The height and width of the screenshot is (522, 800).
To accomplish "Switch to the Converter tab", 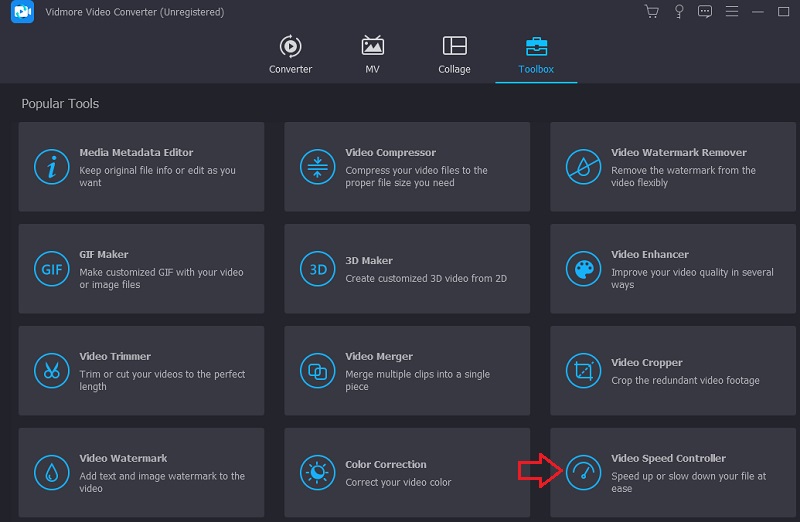I will (290, 56).
